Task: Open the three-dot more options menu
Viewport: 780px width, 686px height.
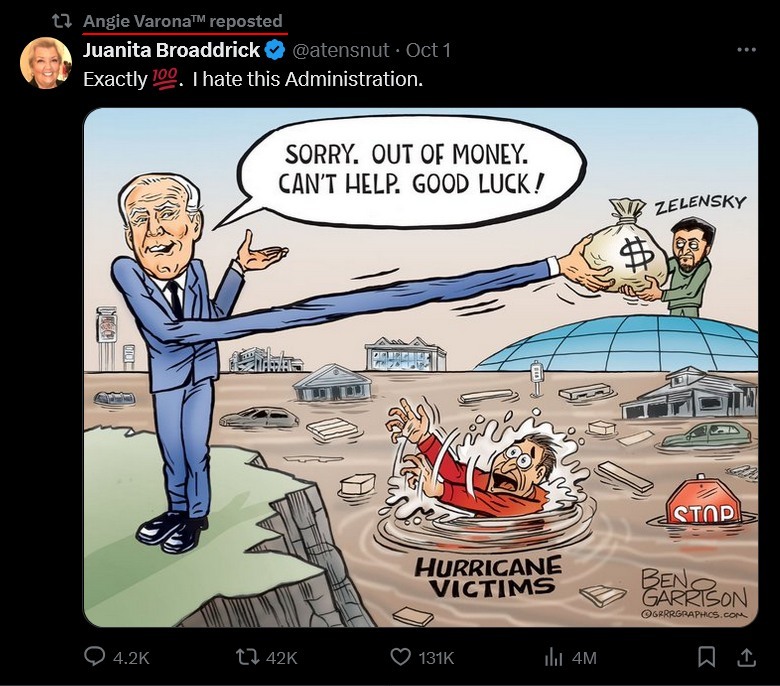Action: point(747,50)
